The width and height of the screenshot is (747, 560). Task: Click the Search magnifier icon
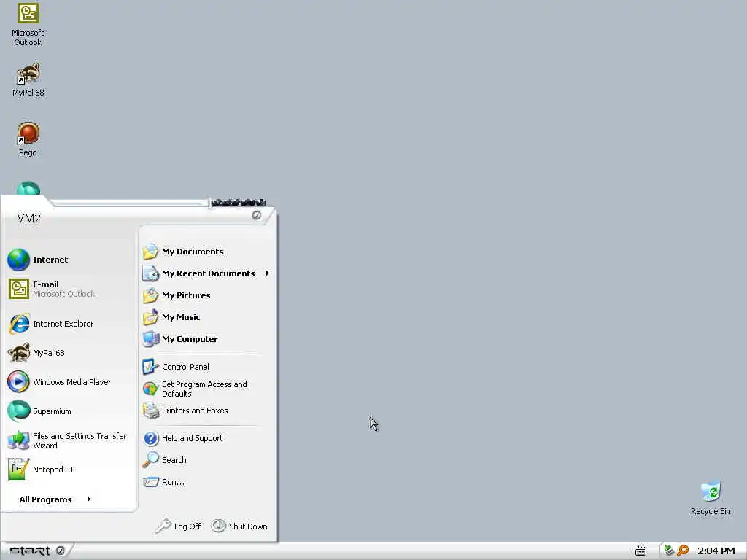150,460
